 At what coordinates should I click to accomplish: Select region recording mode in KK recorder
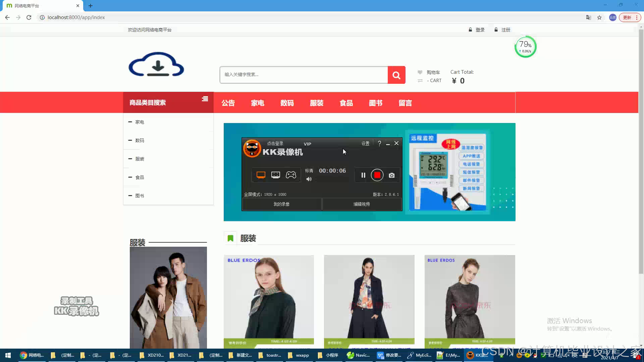click(276, 175)
